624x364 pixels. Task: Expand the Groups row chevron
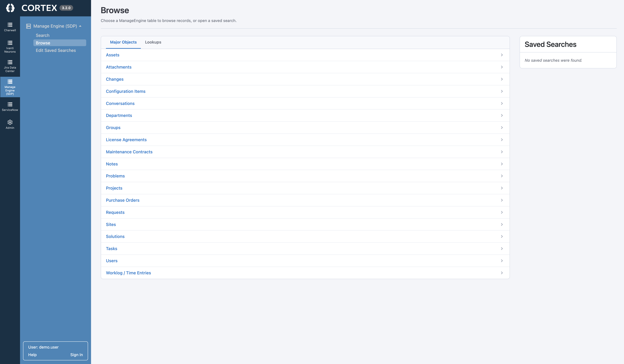tap(502, 128)
